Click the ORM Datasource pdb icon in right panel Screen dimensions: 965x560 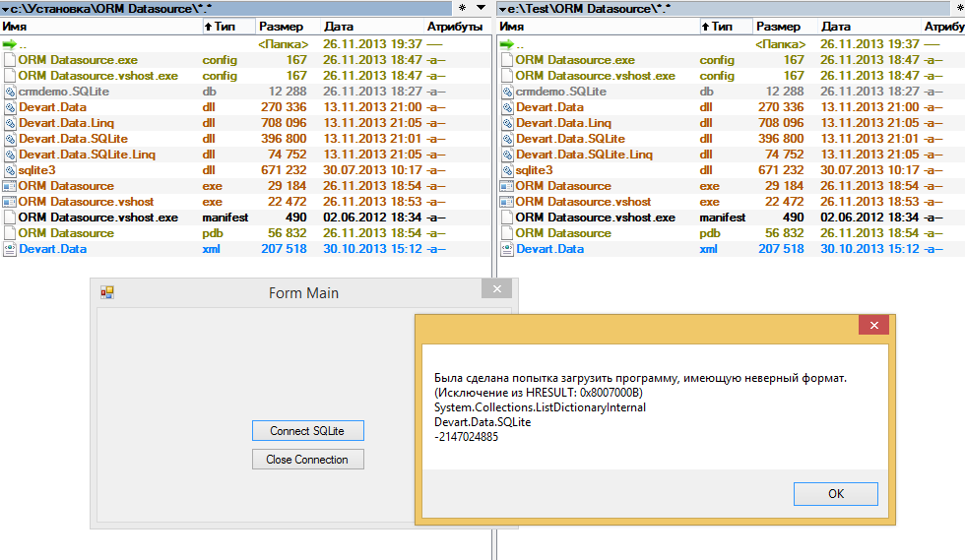[x=507, y=233]
